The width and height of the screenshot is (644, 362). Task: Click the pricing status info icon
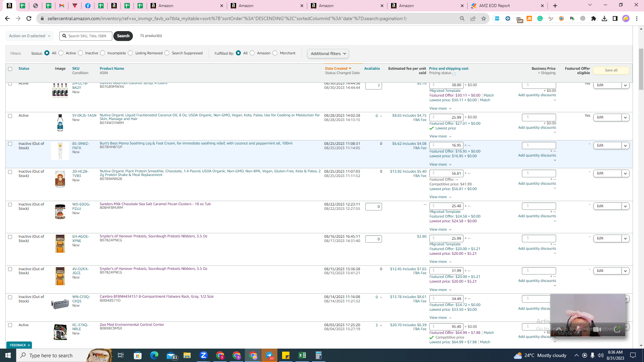click(x=454, y=74)
